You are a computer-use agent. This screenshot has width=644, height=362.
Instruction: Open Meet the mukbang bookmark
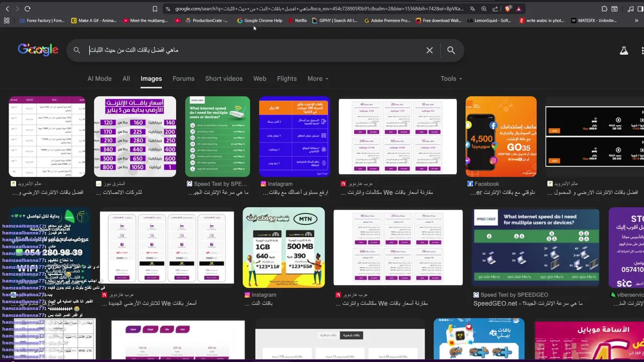[x=145, y=21]
